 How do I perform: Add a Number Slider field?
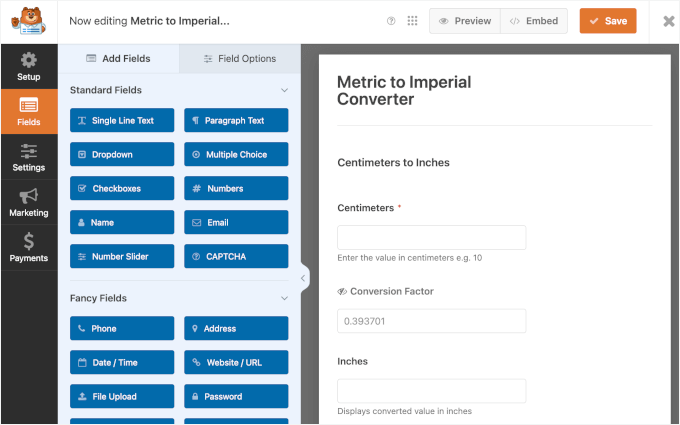click(122, 257)
